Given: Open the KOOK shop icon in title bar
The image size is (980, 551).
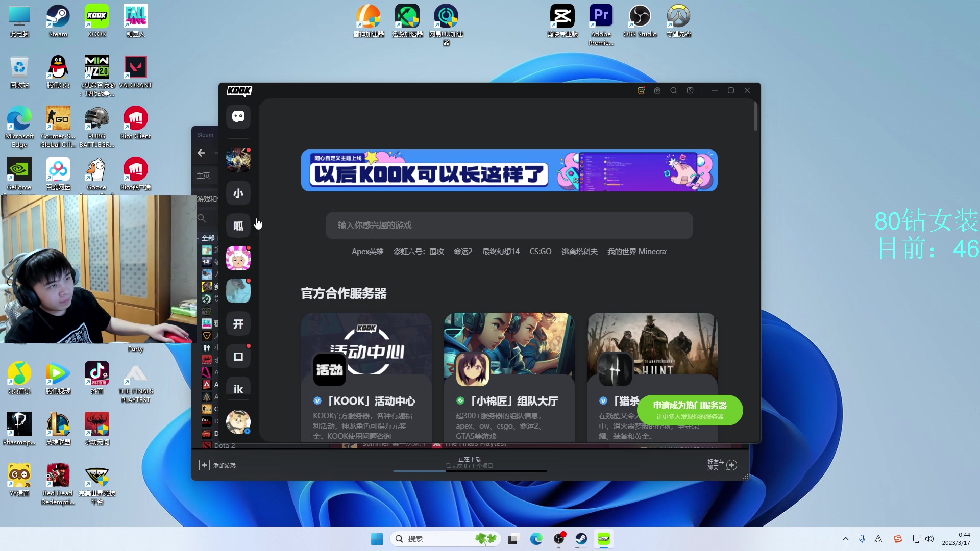Looking at the screenshot, I should click(x=641, y=90).
